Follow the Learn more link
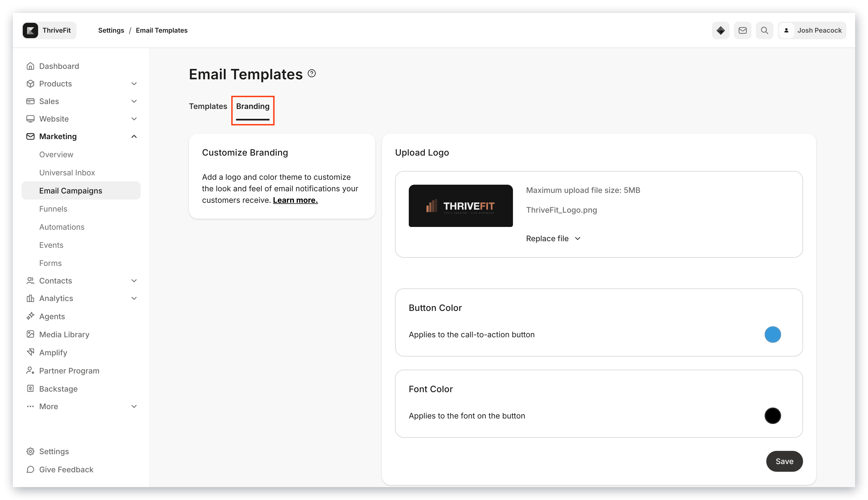This screenshot has width=868, height=500. [295, 200]
